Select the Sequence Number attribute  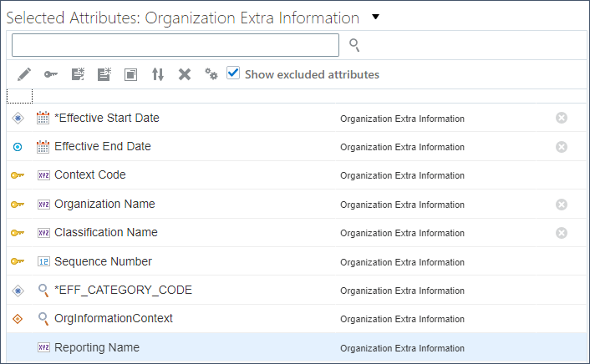point(103,261)
